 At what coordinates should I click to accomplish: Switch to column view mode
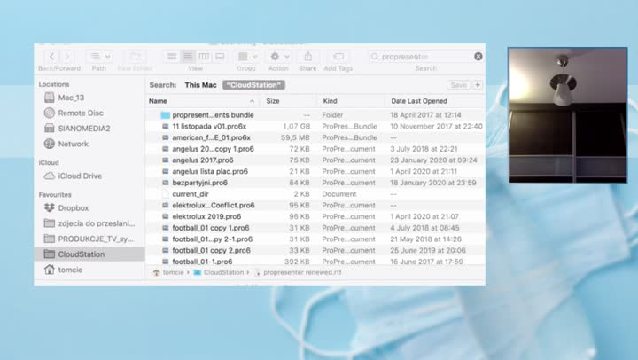(x=204, y=56)
